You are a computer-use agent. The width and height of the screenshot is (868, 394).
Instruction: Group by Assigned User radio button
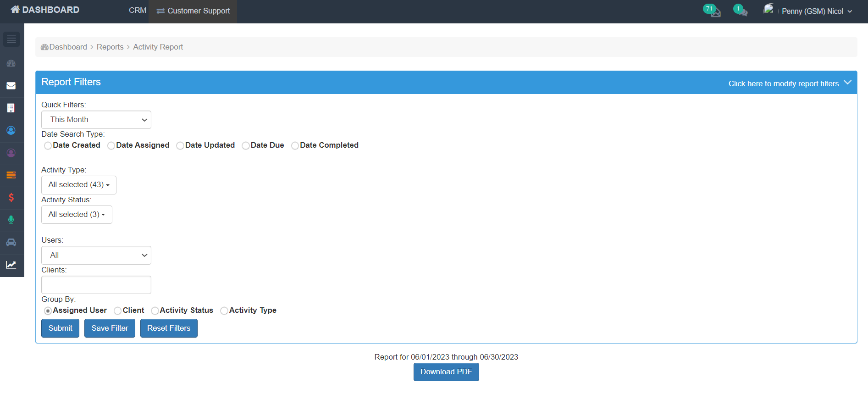(x=48, y=311)
